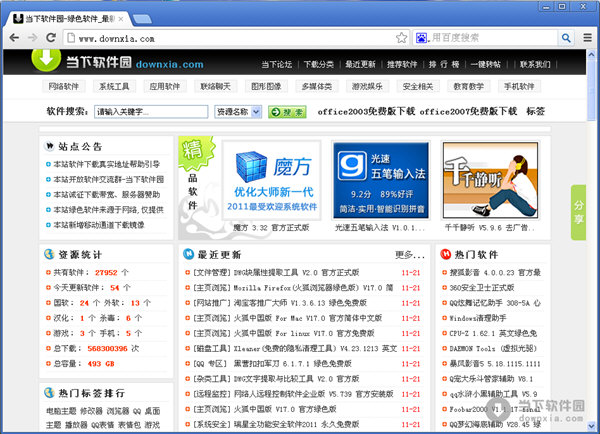Open notice 本站新增移动通道下载镜像
The height and width of the screenshot is (434, 600).
[99, 225]
